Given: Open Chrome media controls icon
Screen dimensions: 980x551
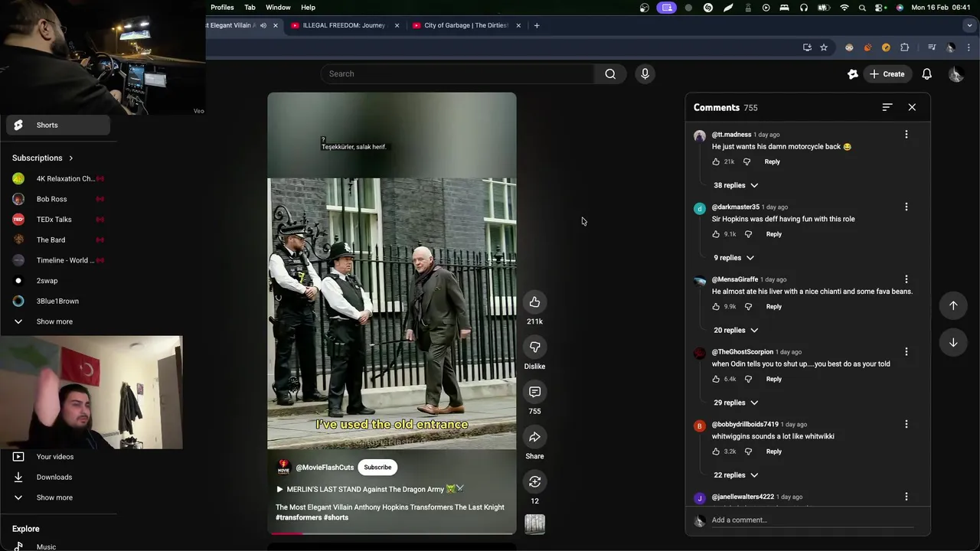Looking at the screenshot, I should pos(932,47).
